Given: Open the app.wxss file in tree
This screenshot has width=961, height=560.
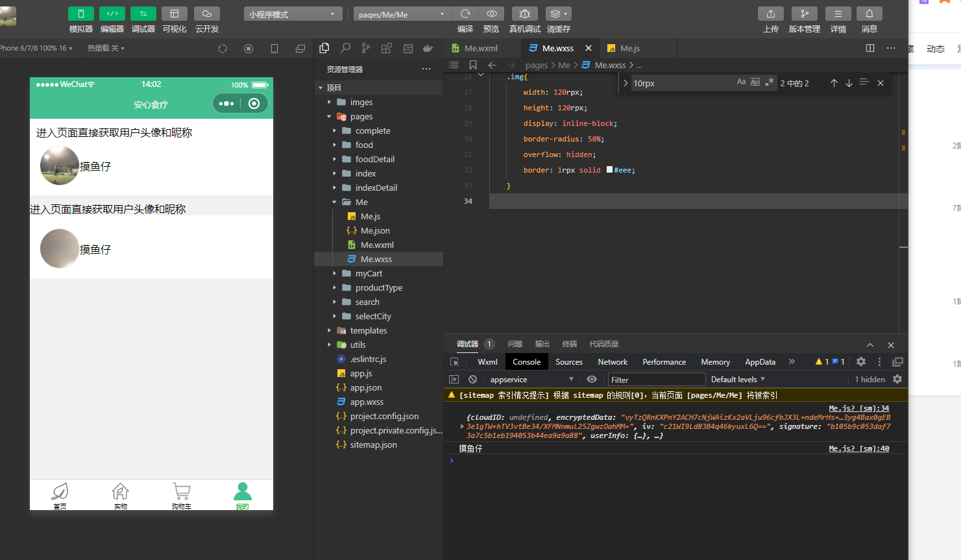Looking at the screenshot, I should (367, 402).
